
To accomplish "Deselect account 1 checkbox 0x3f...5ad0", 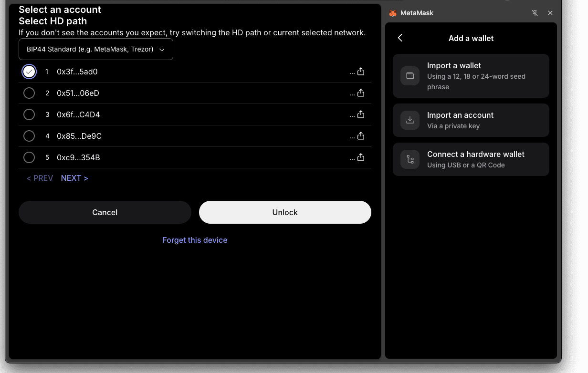I will (29, 72).
